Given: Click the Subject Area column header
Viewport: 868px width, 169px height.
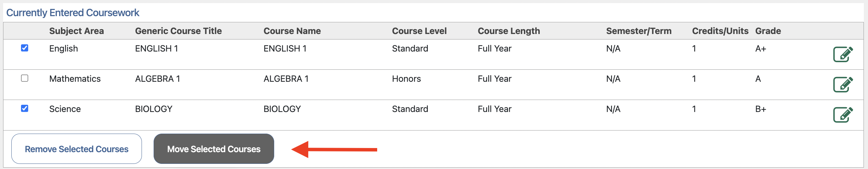Looking at the screenshot, I should point(76,31).
